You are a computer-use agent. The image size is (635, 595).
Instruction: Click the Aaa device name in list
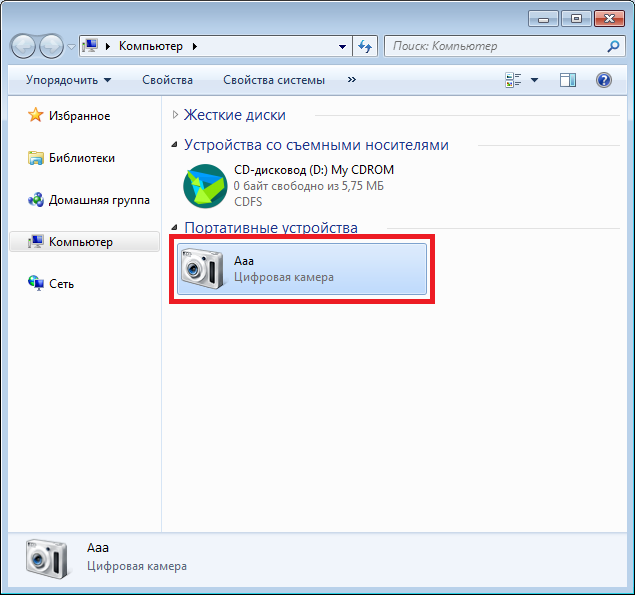(x=244, y=261)
